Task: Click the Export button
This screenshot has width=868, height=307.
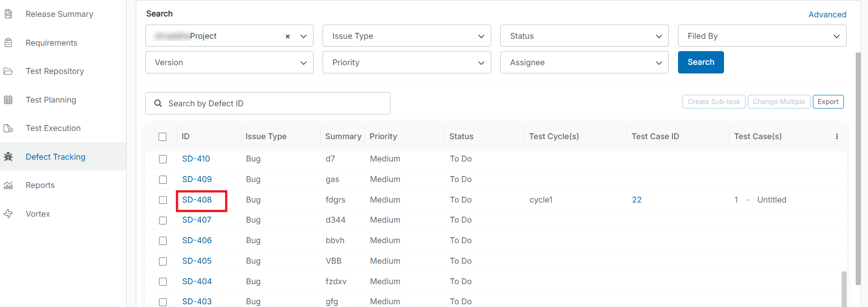Action: tap(828, 102)
